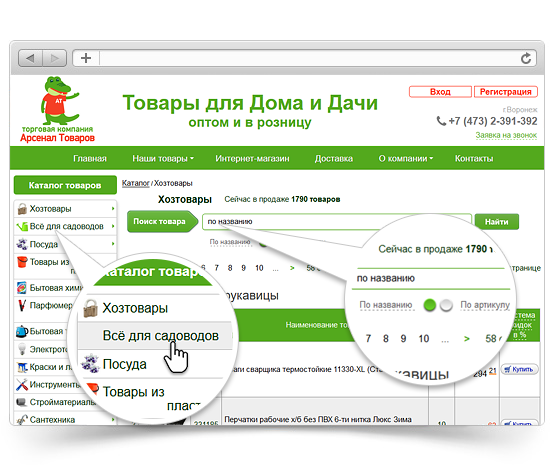
Task: Click the По артикулу search mode label
Action: [485, 305]
